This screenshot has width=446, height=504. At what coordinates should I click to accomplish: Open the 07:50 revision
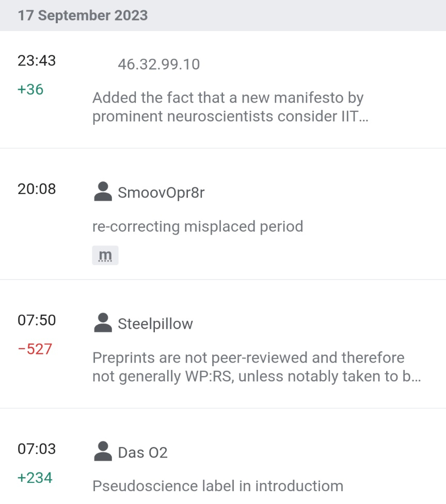click(37, 320)
